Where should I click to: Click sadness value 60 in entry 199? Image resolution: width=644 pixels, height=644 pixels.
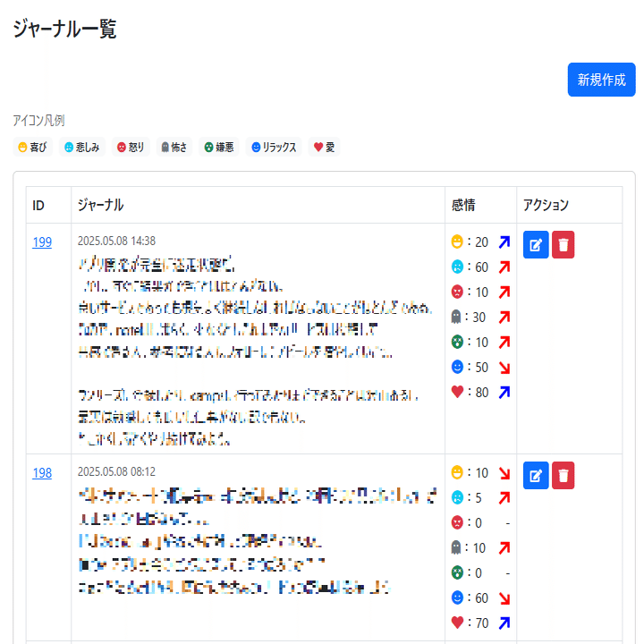[482, 267]
